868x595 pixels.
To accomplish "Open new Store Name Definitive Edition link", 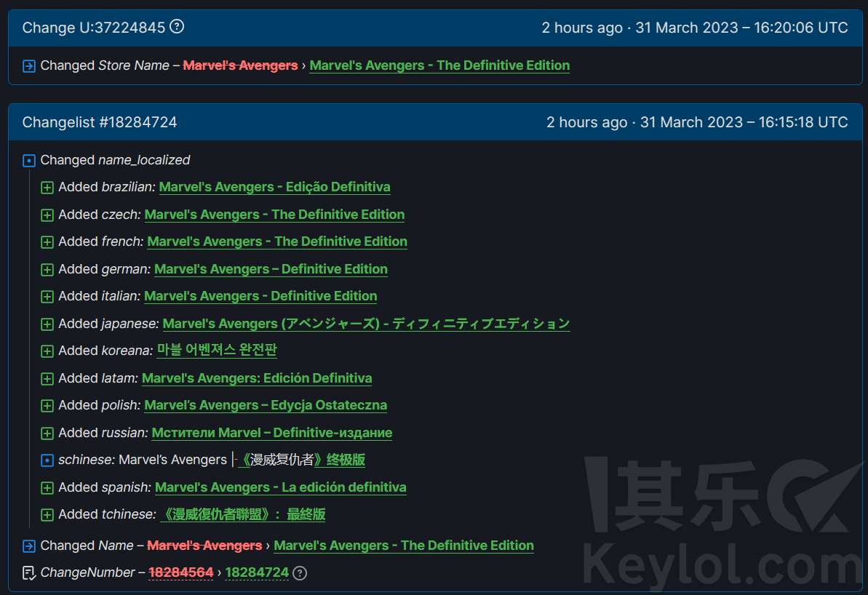I will 439,65.
